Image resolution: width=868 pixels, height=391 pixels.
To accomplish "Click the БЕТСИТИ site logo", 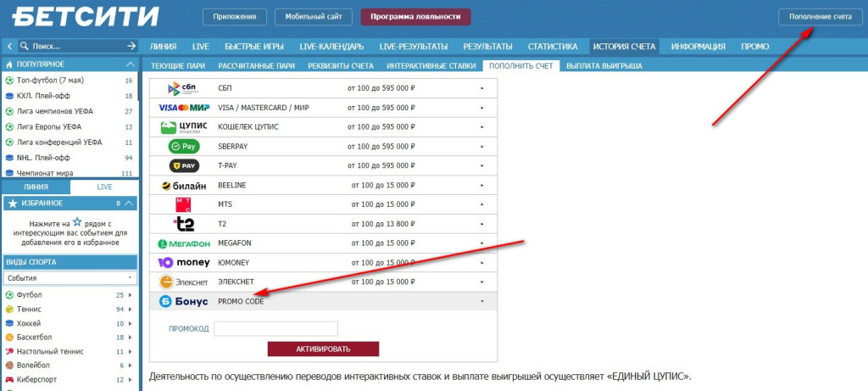I will pos(86,16).
